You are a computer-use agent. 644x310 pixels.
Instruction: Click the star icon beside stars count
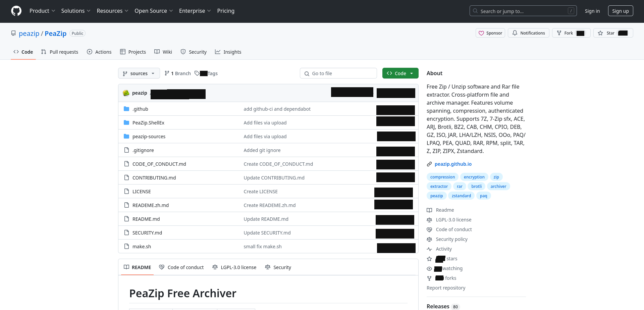pyautogui.click(x=429, y=259)
